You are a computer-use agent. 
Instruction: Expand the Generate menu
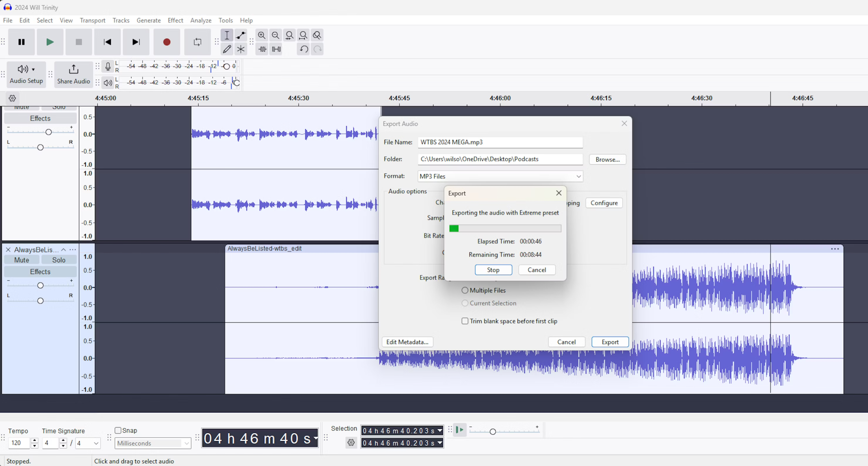coord(148,20)
